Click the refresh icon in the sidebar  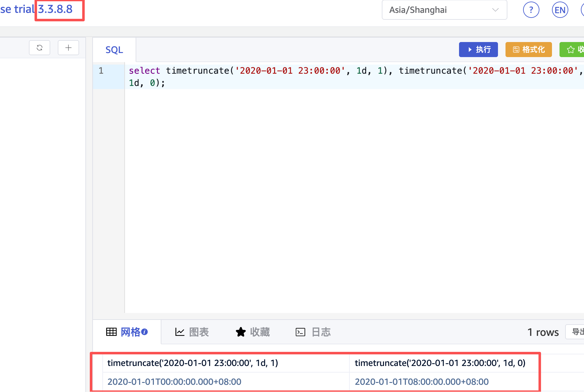(40, 48)
